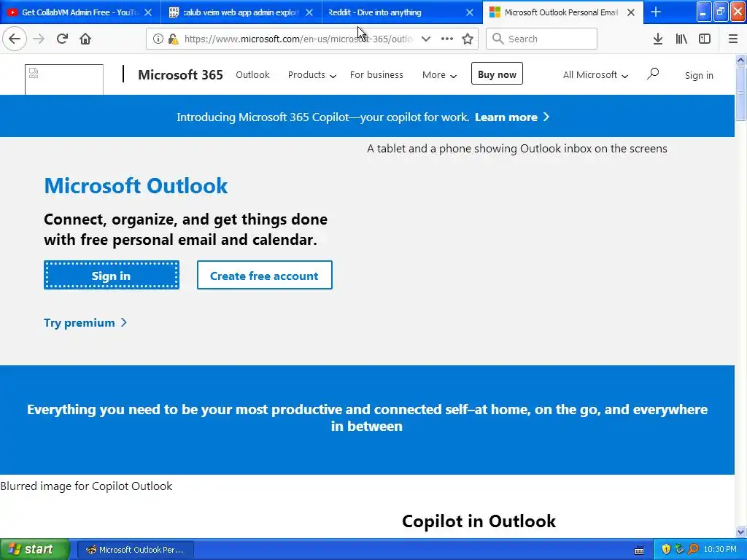Click the Copilot in Outlook heading
The width and height of the screenshot is (747, 560).
coord(479,521)
